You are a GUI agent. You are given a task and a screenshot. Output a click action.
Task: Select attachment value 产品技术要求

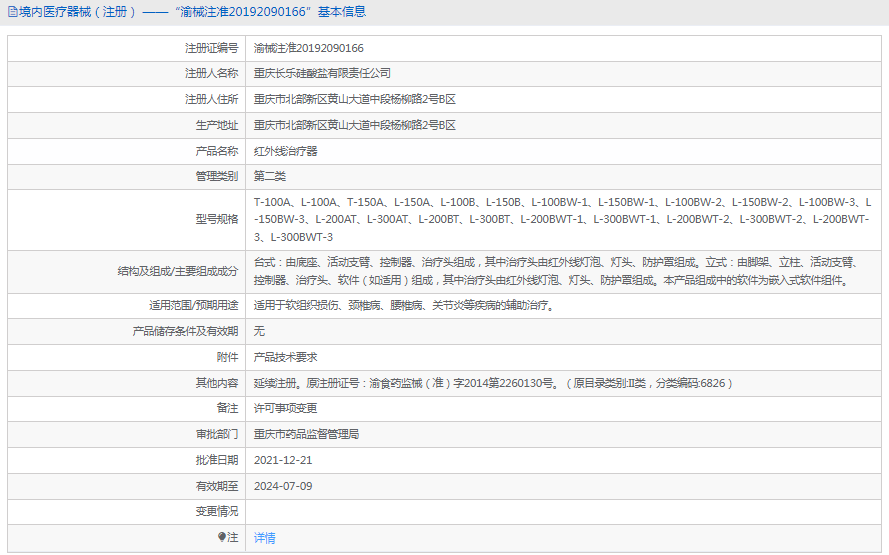point(285,357)
